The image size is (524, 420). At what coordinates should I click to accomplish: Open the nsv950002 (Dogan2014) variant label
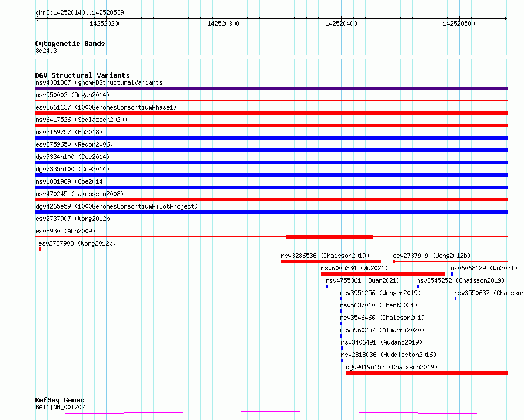click(72, 95)
